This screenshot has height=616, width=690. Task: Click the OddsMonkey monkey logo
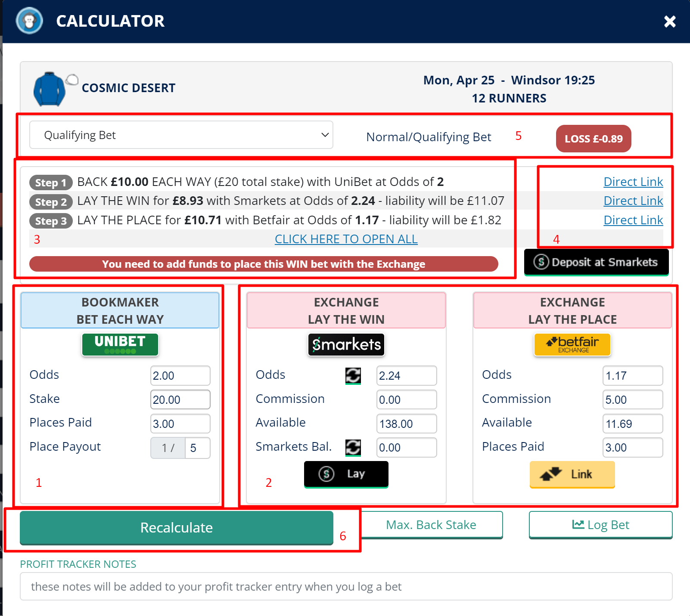(x=28, y=20)
